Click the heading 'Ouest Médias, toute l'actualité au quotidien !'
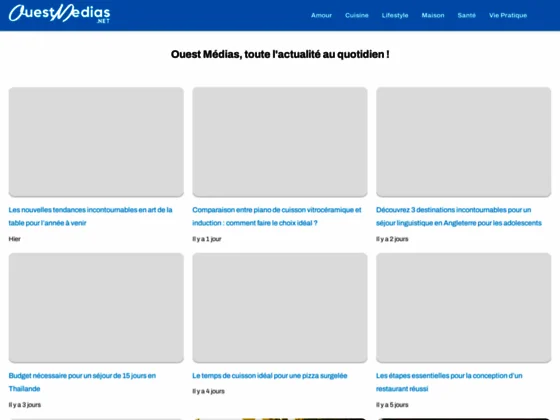560x420 pixels. 280,54
